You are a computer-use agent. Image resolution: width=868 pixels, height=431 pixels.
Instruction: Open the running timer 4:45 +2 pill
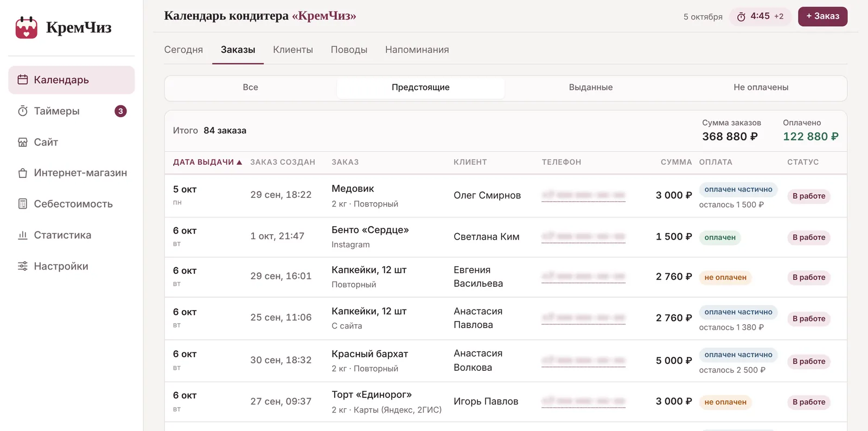(760, 17)
